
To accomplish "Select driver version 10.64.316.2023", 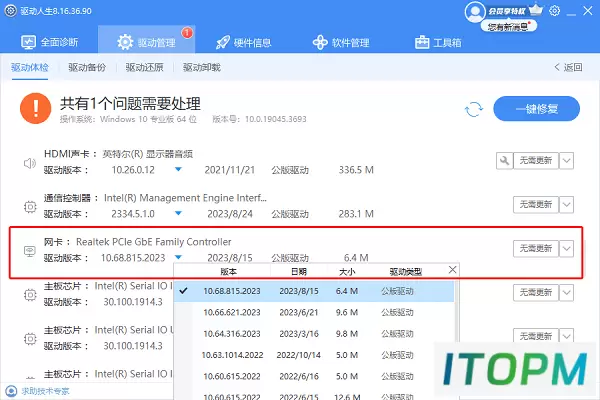I will tap(314, 334).
